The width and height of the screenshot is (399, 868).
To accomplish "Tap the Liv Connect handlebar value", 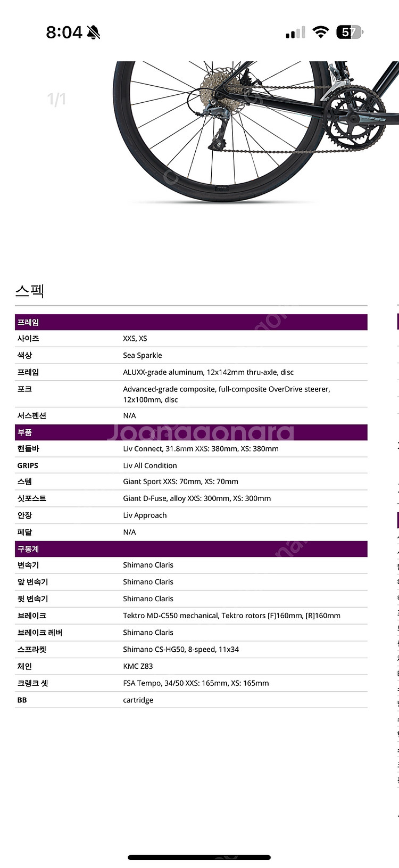I will [201, 448].
